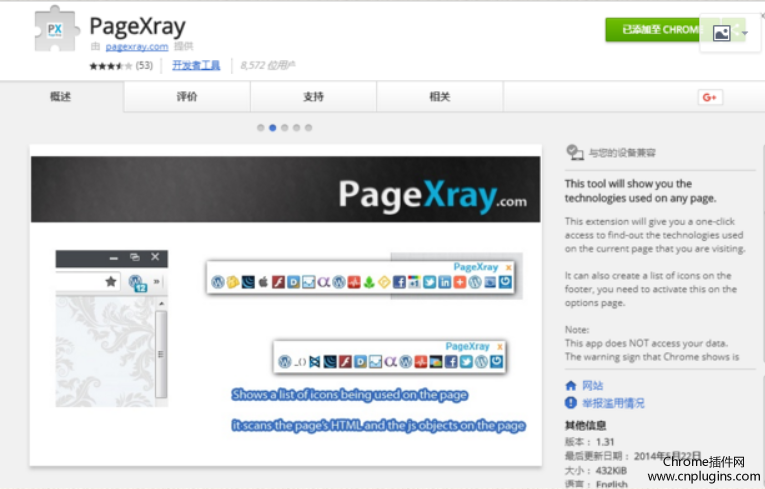The height and width of the screenshot is (489, 765).
Task: Click the device compatibility icon
Action: click(574, 152)
